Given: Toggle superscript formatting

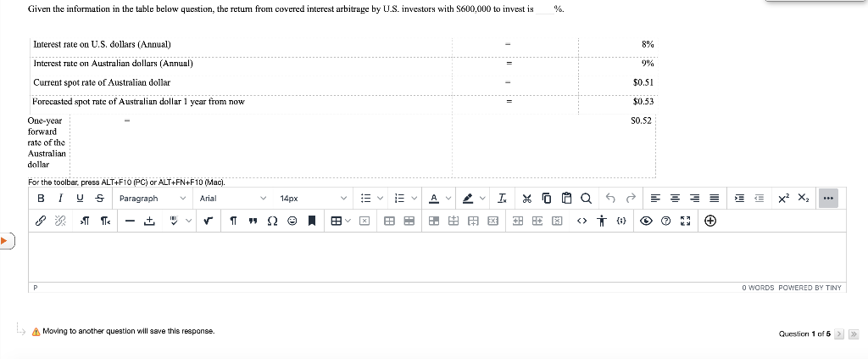Looking at the screenshot, I should point(784,199).
